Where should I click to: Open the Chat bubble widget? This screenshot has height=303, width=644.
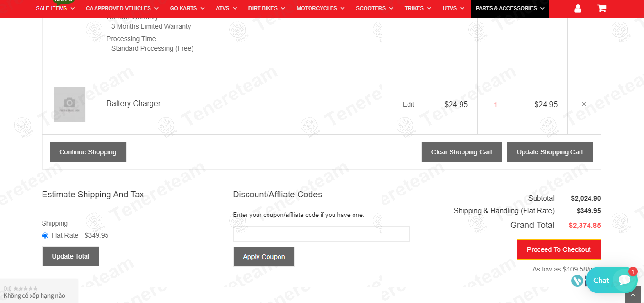pyautogui.click(x=612, y=280)
